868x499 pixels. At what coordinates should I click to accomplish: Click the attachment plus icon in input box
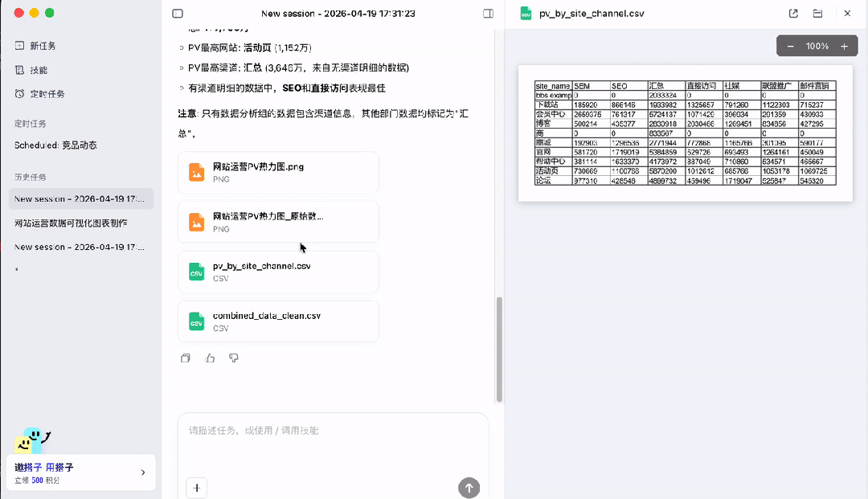tap(197, 488)
